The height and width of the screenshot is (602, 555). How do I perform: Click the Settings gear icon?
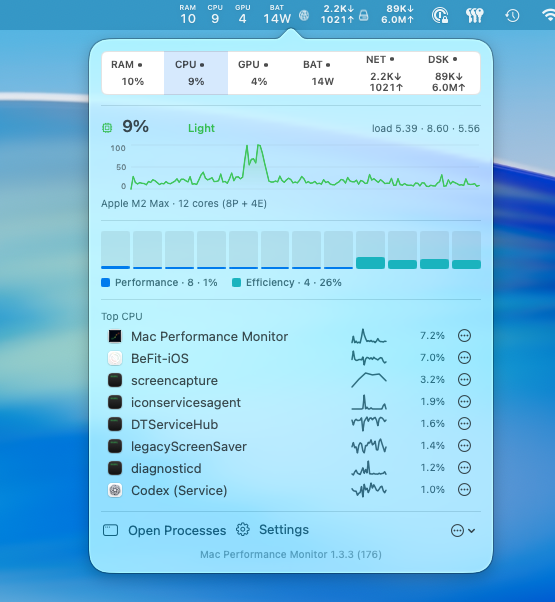pyautogui.click(x=243, y=529)
